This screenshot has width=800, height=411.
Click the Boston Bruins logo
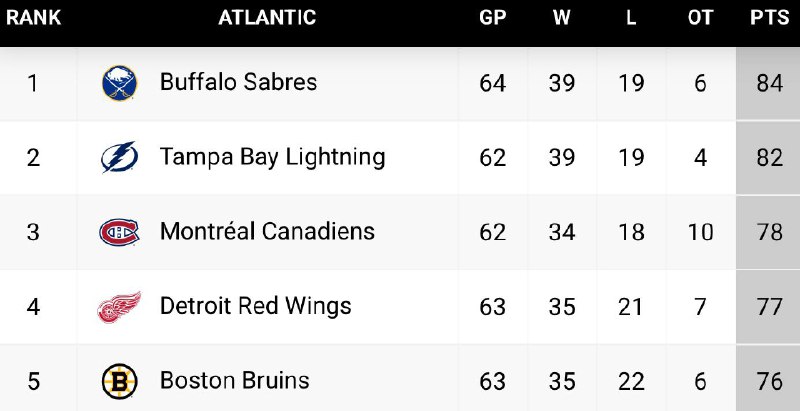[x=119, y=381]
